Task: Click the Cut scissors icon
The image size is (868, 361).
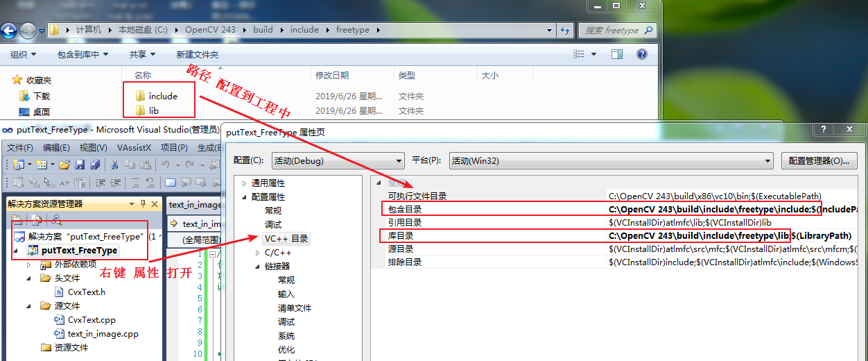Action: pyautogui.click(x=114, y=165)
